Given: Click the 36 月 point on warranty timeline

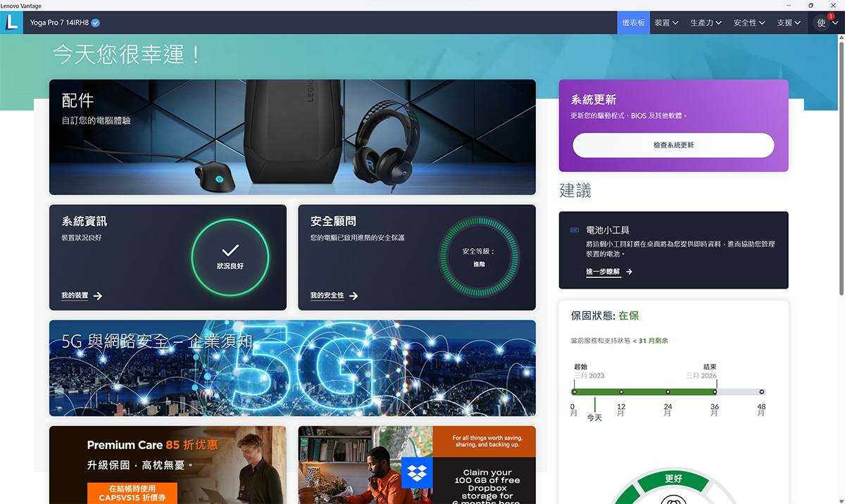Looking at the screenshot, I should tap(715, 392).
